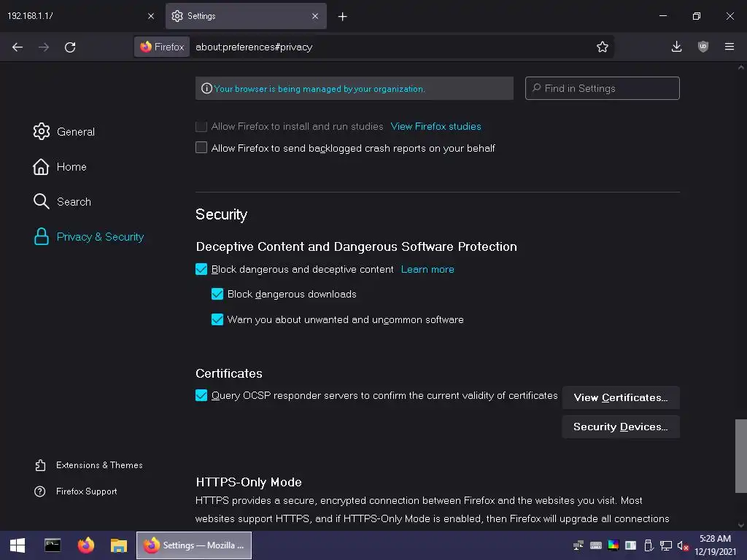This screenshot has height=560, width=747.
Task: Open View Certificates dialog
Action: coord(621,397)
